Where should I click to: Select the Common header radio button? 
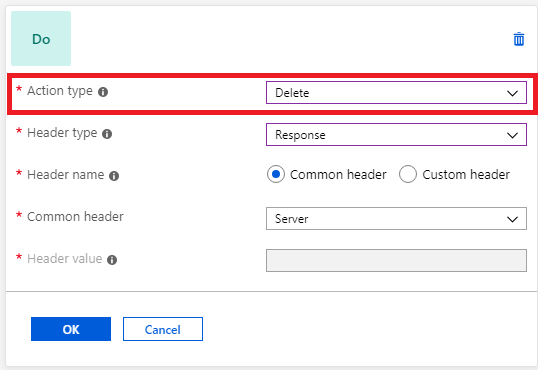pyautogui.click(x=276, y=174)
